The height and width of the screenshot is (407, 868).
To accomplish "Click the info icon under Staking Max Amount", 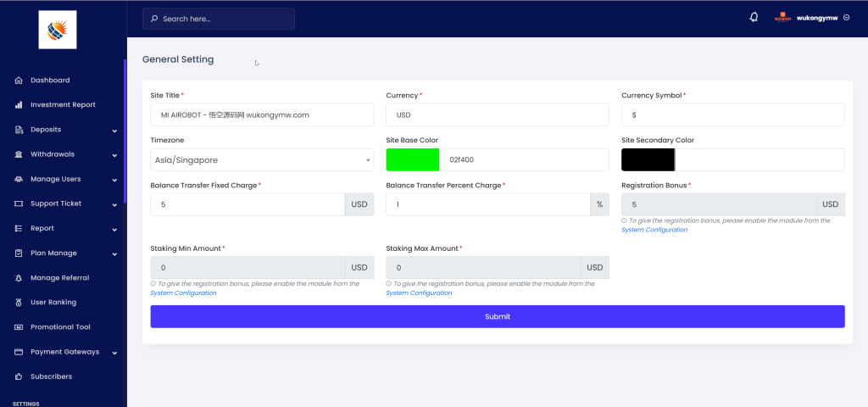I will 388,283.
